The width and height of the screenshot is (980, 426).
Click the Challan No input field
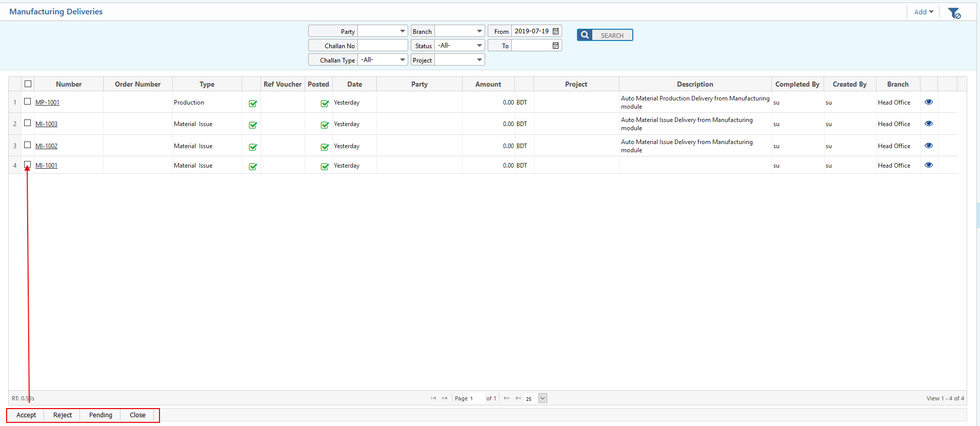pos(382,46)
